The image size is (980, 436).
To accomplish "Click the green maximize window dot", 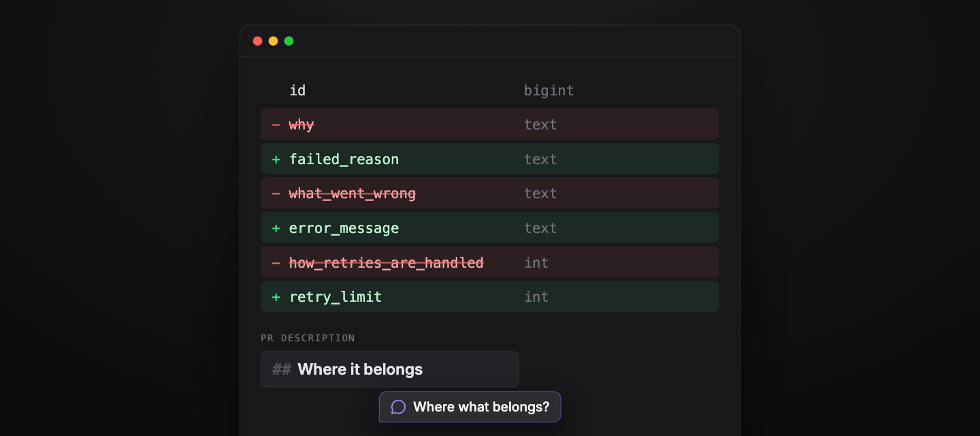I will click(x=289, y=41).
